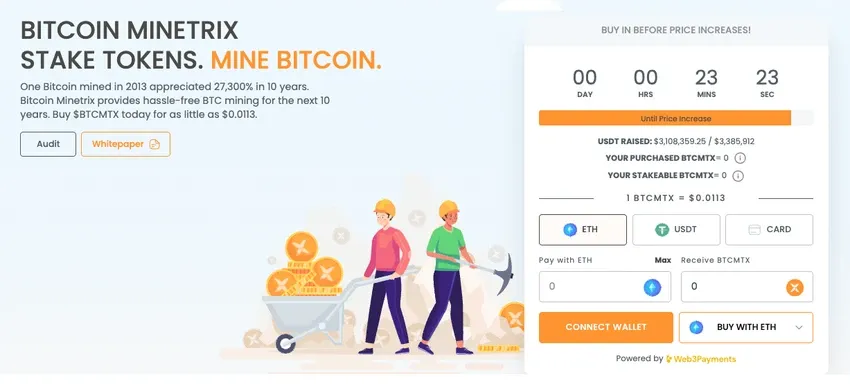Click the BTCMTX token icon in Receive field
850x391 pixels.
tap(795, 287)
